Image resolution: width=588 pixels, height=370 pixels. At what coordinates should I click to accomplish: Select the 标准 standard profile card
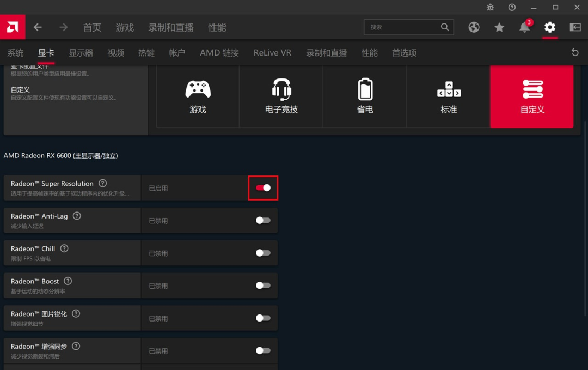449,96
